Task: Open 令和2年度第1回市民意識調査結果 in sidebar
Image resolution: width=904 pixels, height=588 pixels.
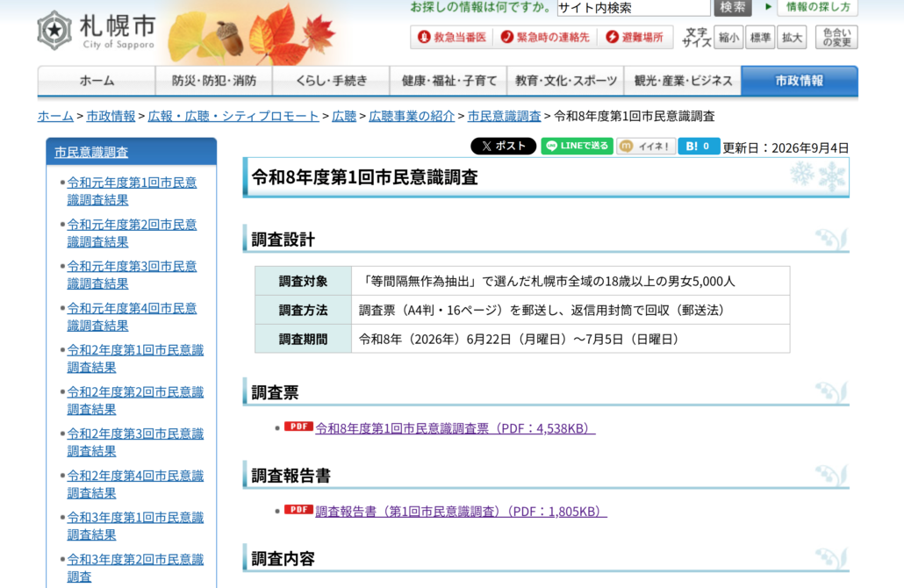Action: 135,358
